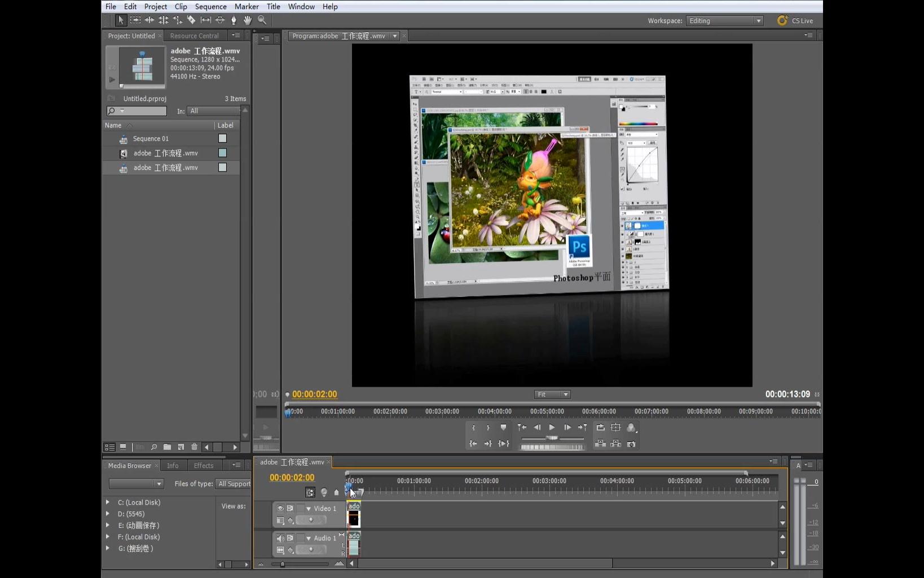Toggle Safe Margins display
This screenshot has width=924, height=578.
pos(616,428)
